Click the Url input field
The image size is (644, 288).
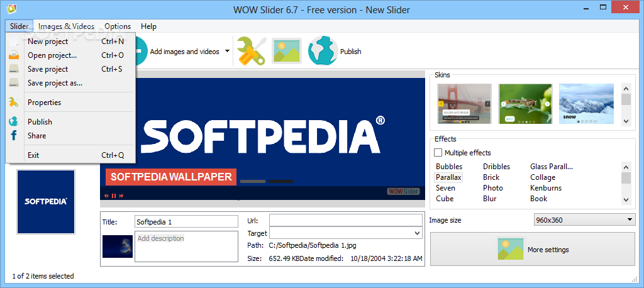[x=346, y=220]
